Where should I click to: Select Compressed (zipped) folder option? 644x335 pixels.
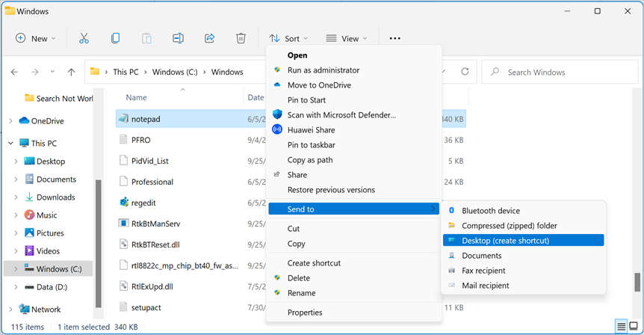click(x=509, y=226)
